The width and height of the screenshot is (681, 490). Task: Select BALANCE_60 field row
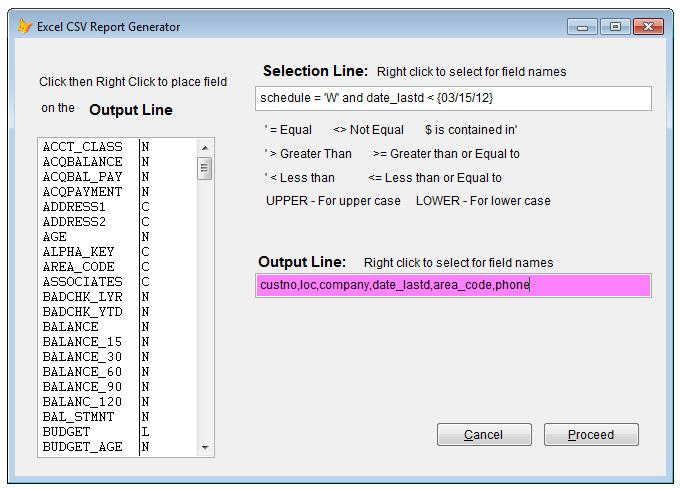pyautogui.click(x=118, y=371)
